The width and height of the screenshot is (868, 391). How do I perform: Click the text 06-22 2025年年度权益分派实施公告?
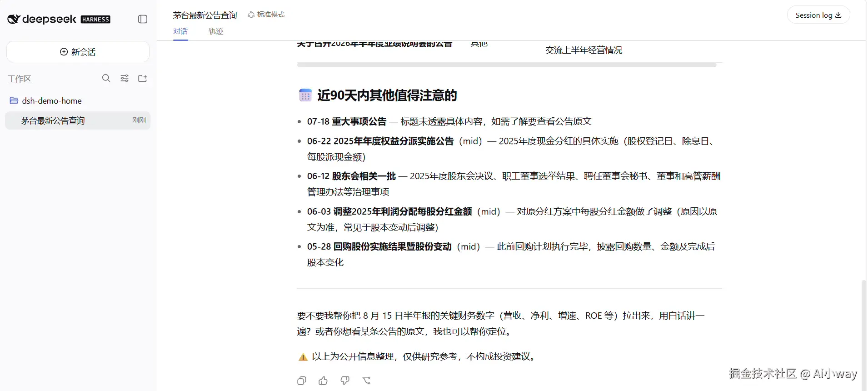pos(380,141)
